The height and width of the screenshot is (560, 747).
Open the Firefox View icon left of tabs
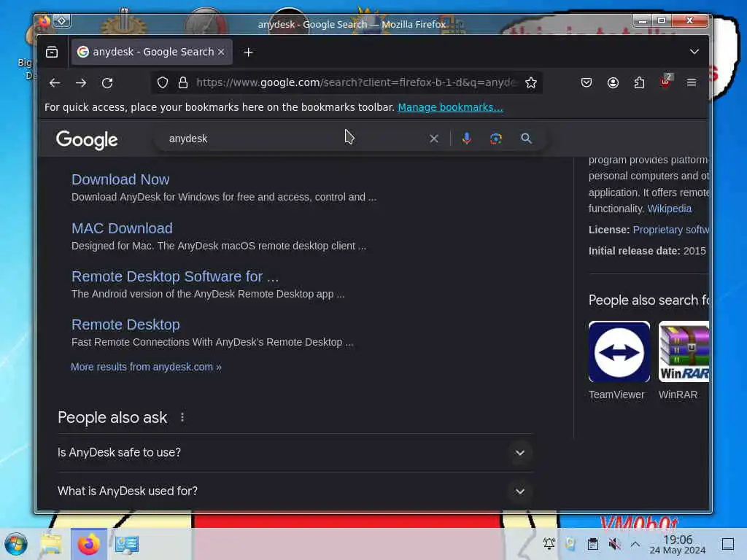coord(52,52)
